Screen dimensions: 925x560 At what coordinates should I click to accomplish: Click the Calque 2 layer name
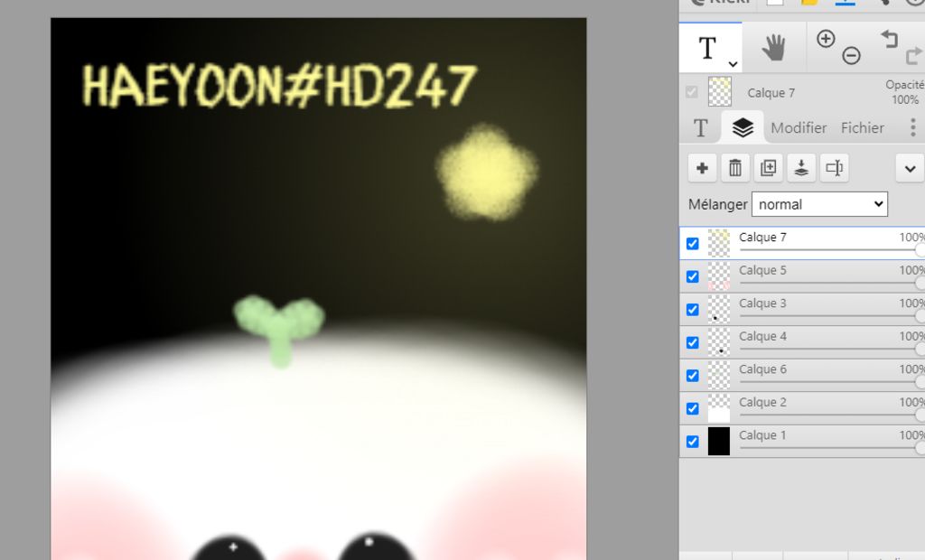762,403
